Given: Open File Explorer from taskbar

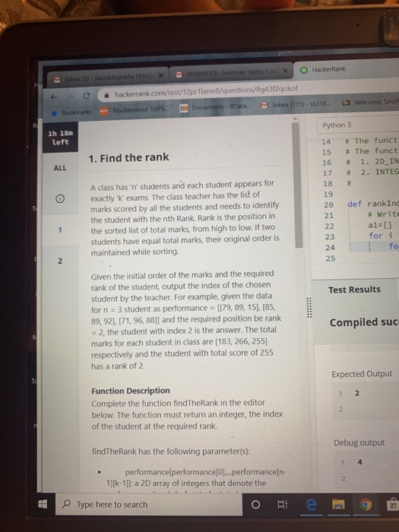Looking at the screenshot, I should point(338,505).
